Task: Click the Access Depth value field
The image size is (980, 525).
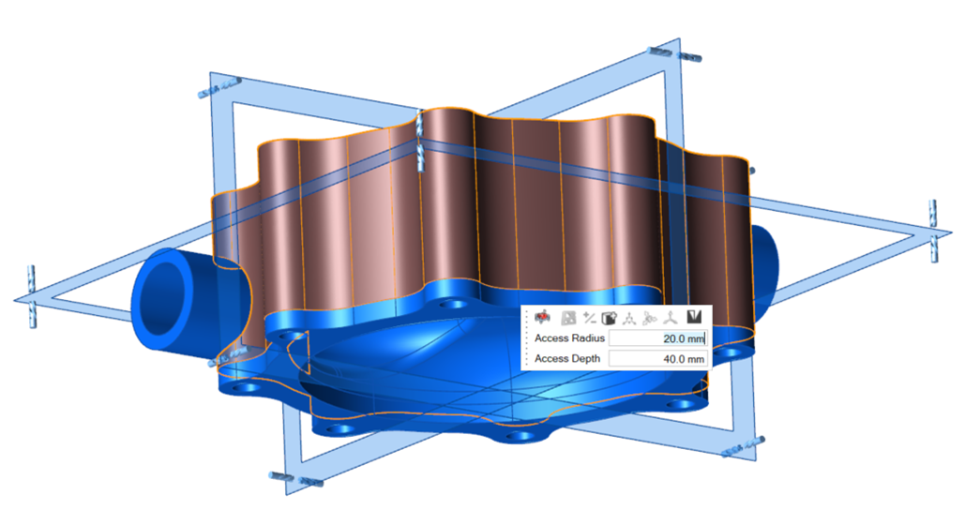Action: pos(656,359)
